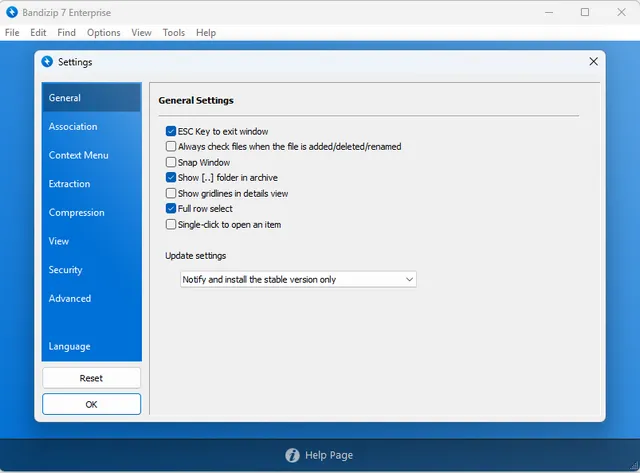Open the Update settings dropdown
This screenshot has width=640, height=473.
pyautogui.click(x=298, y=280)
